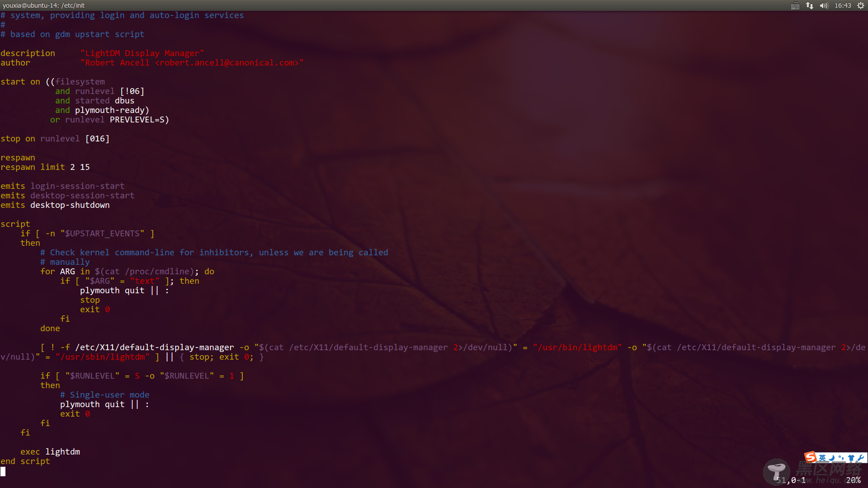Click the '# Single-user mode' comment
The width and height of the screenshot is (868, 488).
pos(104,395)
